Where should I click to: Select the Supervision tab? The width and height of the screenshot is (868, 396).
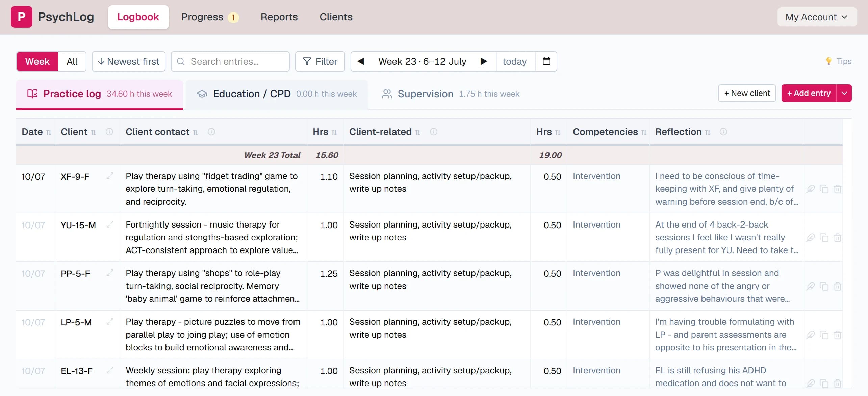click(451, 94)
